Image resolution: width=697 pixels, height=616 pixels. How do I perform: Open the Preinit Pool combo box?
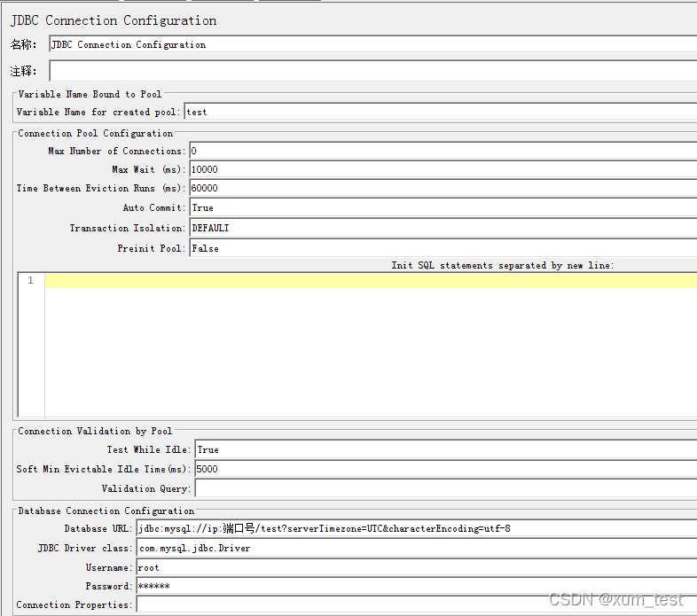tap(443, 248)
